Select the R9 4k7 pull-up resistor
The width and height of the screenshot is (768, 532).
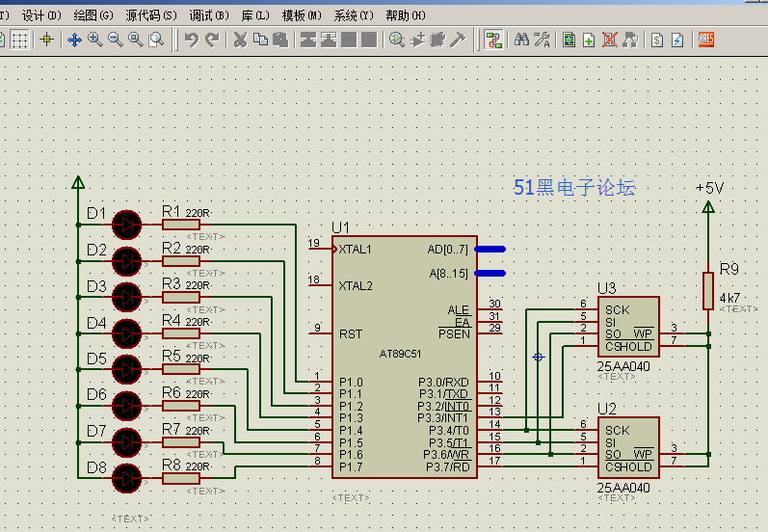[707, 291]
